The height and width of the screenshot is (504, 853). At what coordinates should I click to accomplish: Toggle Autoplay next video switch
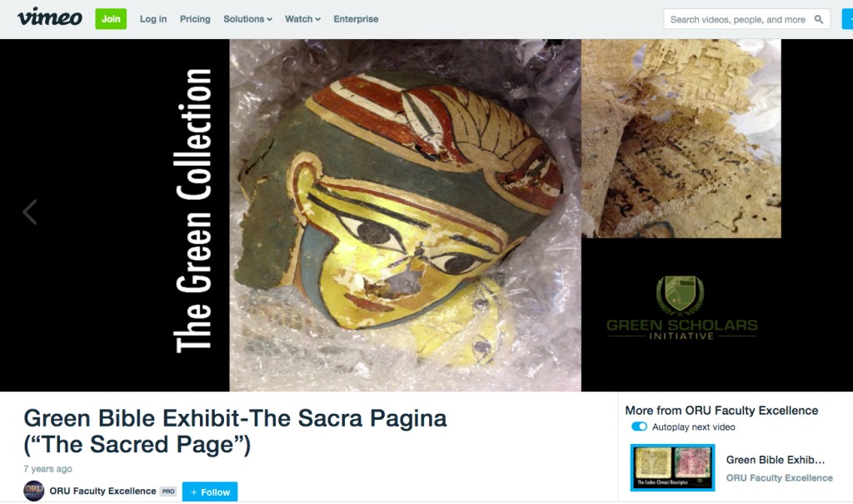click(639, 427)
